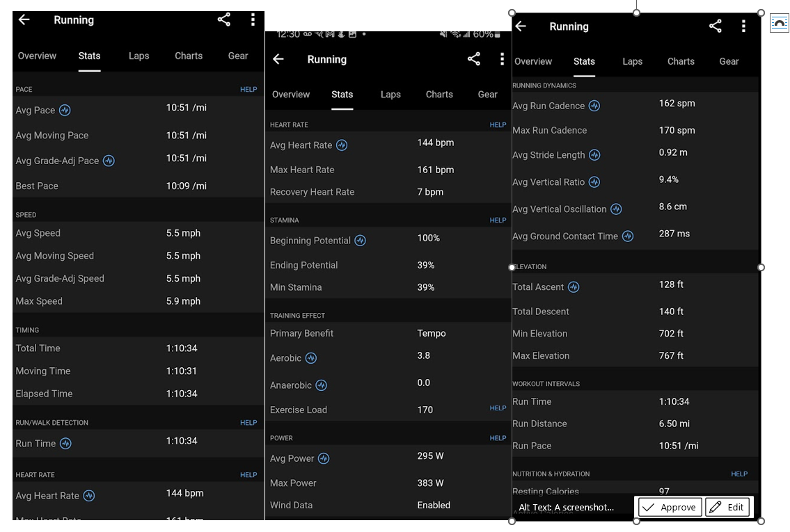Open Charts tab in middle screen
Image resolution: width=790 pixels, height=532 pixels.
click(x=439, y=95)
